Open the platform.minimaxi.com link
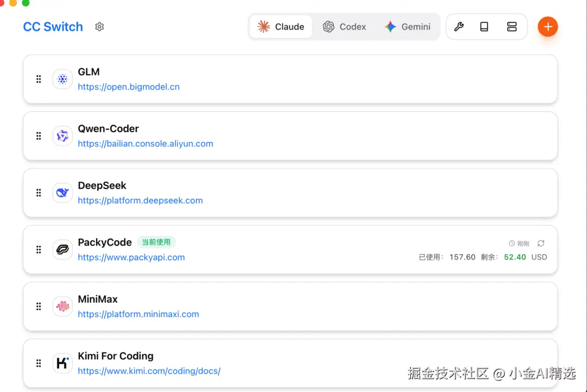The image size is (587, 392). (x=139, y=314)
